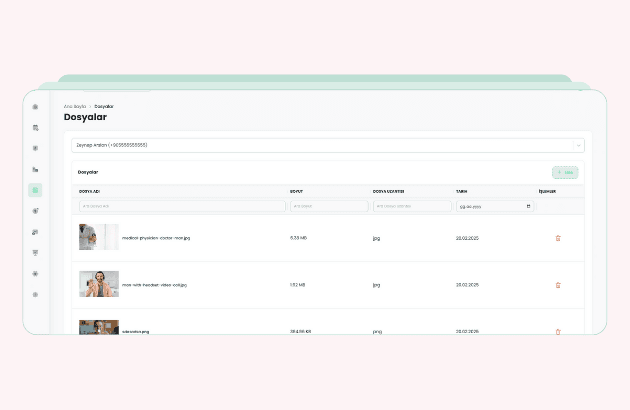This screenshot has width=630, height=410.
Task: Click the monitor icon in the left sidebar
Action: click(x=35, y=253)
